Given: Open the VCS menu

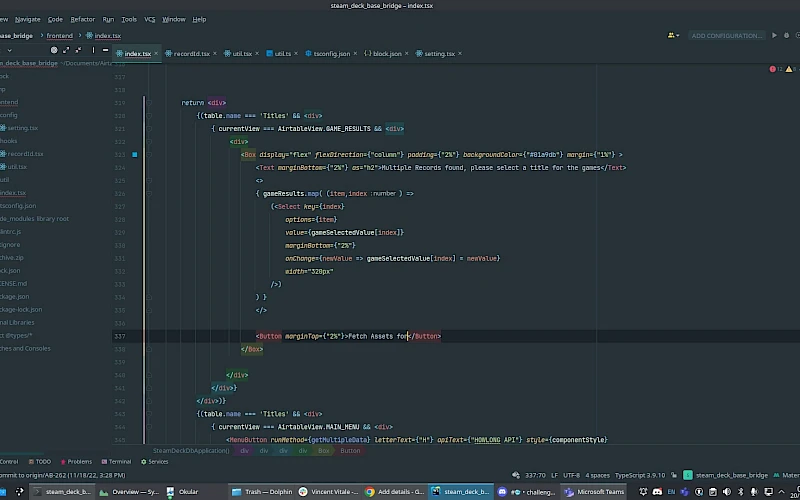Looking at the screenshot, I should [x=149, y=19].
